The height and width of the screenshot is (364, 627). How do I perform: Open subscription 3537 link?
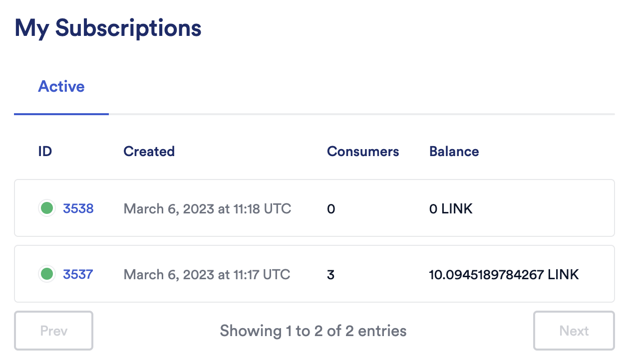point(78,274)
